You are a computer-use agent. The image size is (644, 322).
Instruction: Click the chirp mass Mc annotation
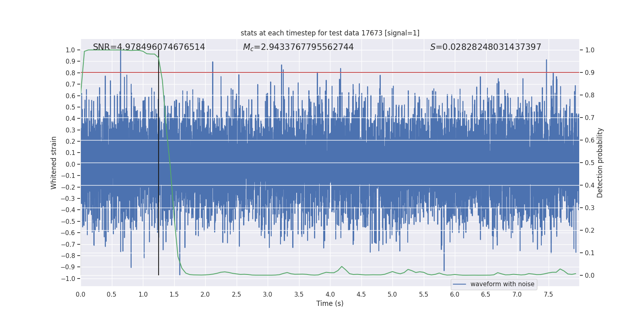(298, 47)
